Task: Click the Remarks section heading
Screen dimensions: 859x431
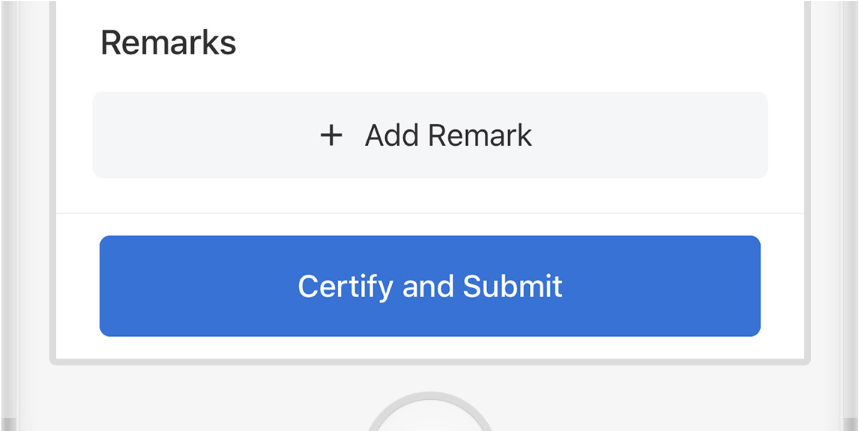Action: [168, 44]
